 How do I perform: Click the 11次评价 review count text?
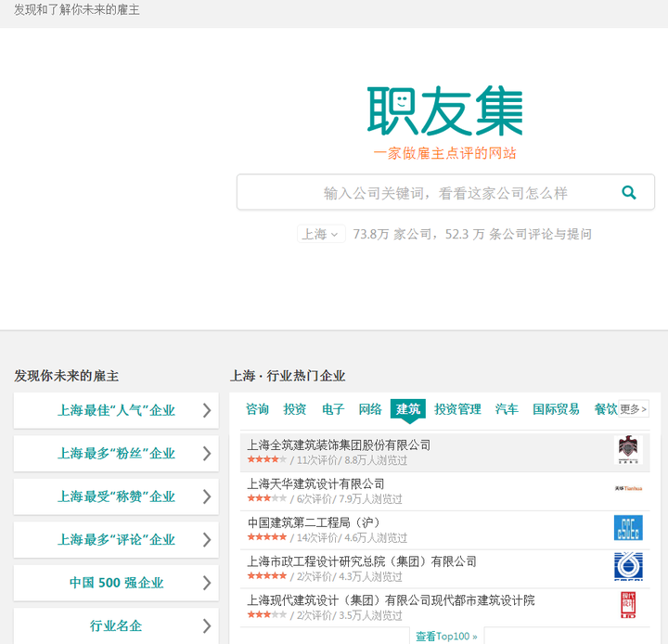coord(316,460)
